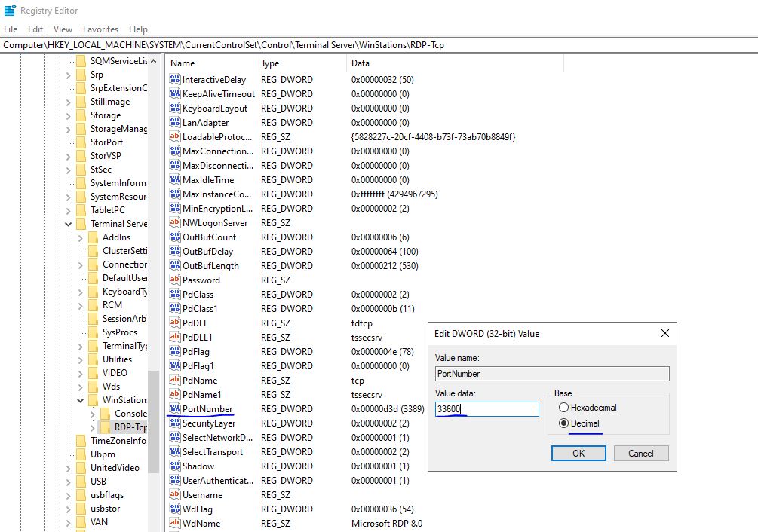Click the WdName string value icon
This screenshot has height=532, width=758.
coord(175,524)
